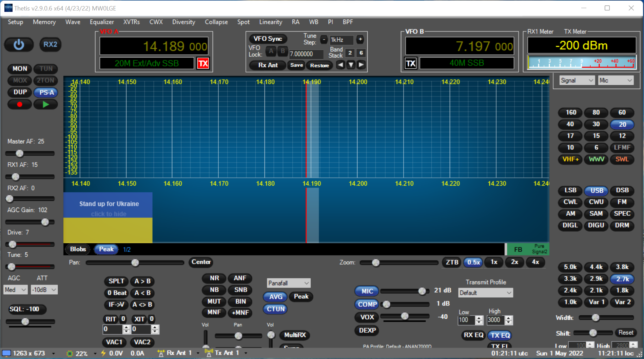Screen dimensions: 644x359
Task: Click the band stack right arrow
Action: (x=362, y=65)
